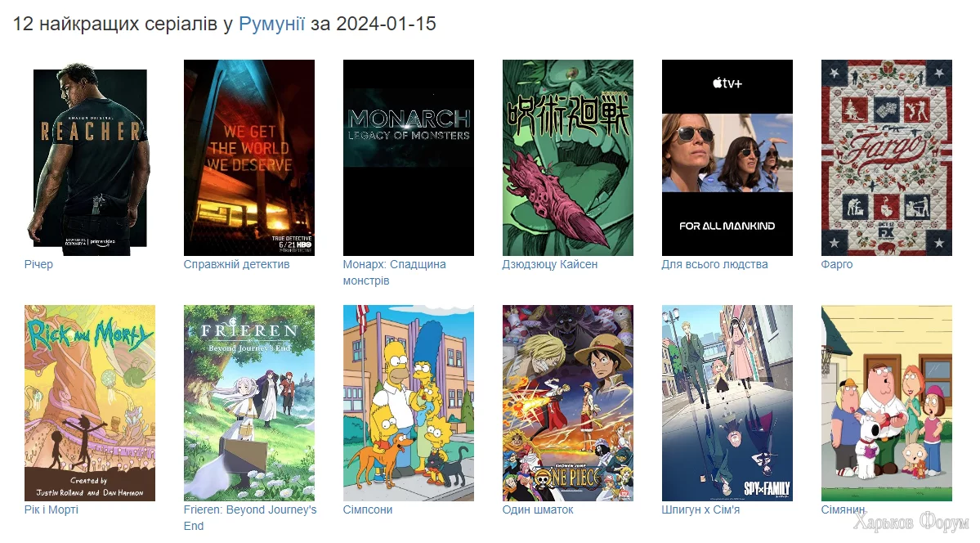980x543 pixels.
Task: Click the Frieren poster thumbnail
Action: [249, 403]
